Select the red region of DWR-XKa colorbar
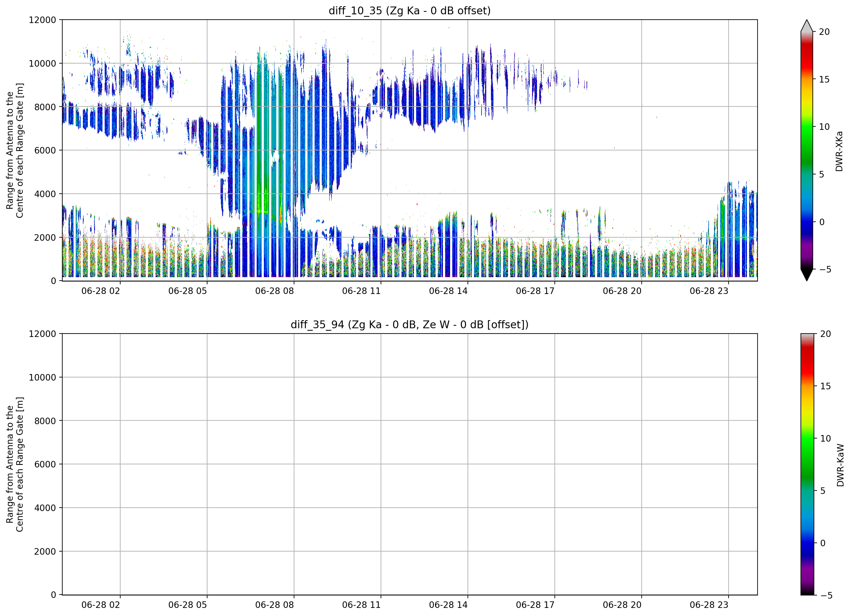The width and height of the screenshot is (851, 616). coord(807,56)
